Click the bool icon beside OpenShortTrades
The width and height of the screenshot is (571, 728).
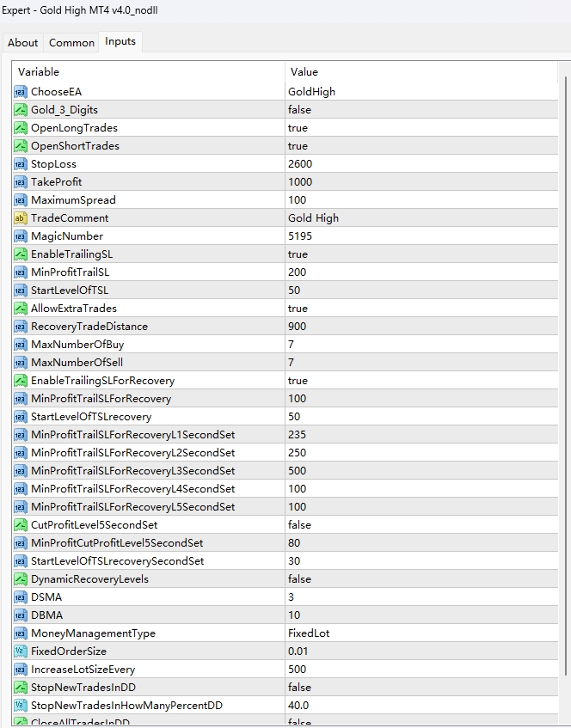coord(21,146)
